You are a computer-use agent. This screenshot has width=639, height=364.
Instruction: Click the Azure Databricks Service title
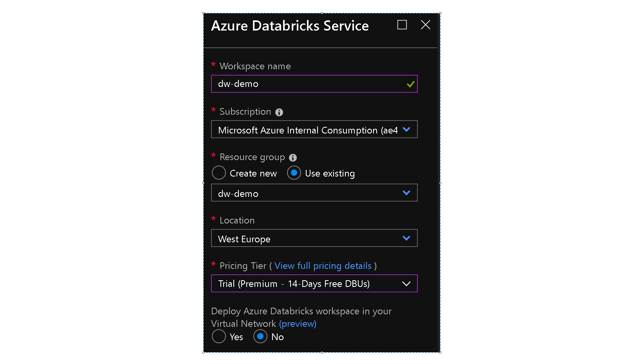[290, 25]
